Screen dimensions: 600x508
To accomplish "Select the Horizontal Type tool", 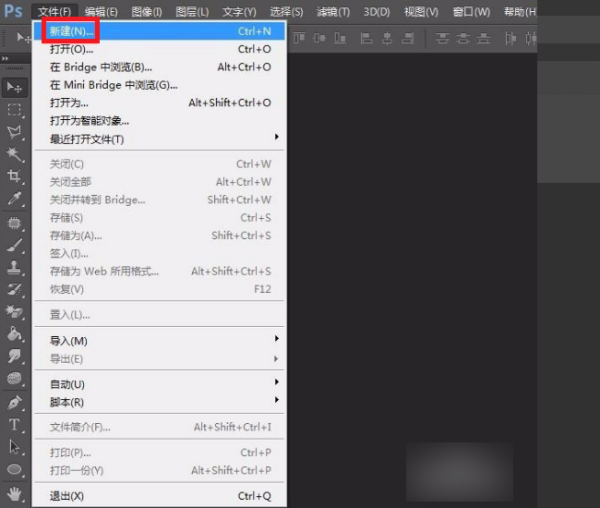I will (x=15, y=425).
